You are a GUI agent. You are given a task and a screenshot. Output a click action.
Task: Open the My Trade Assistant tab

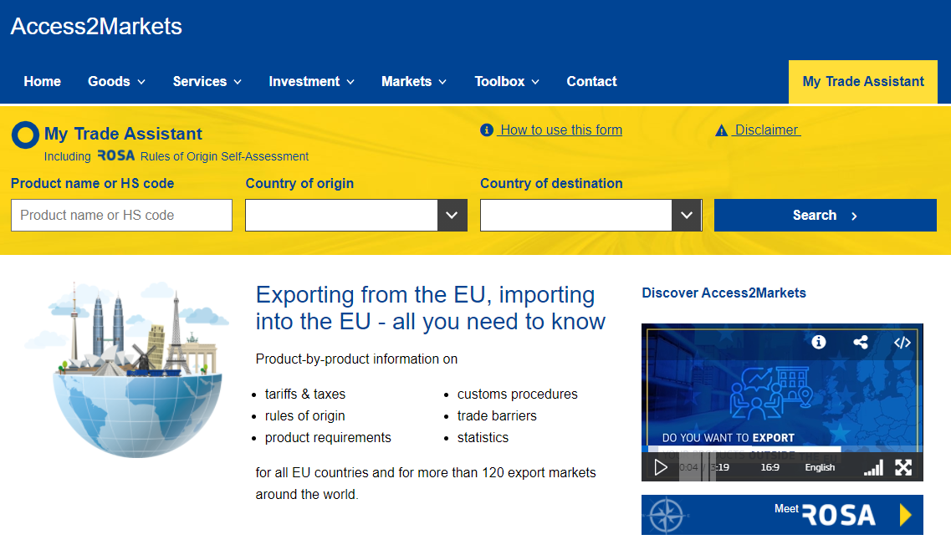click(863, 82)
